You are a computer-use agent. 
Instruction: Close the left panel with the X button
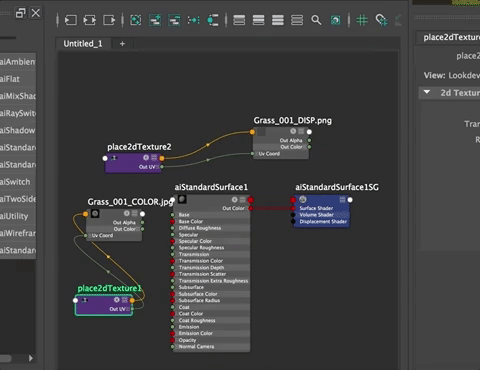pyautogui.click(x=36, y=13)
